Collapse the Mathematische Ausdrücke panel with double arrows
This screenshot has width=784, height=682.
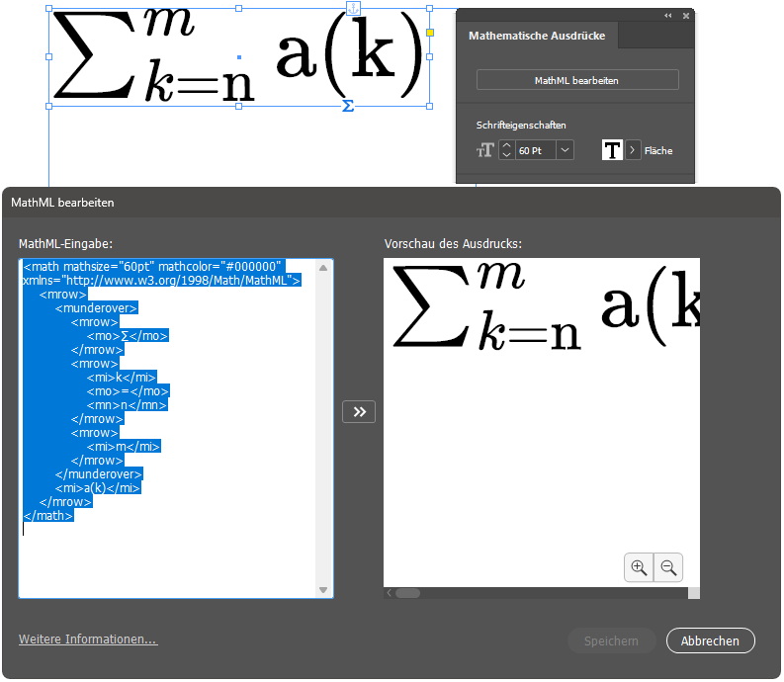(x=667, y=16)
